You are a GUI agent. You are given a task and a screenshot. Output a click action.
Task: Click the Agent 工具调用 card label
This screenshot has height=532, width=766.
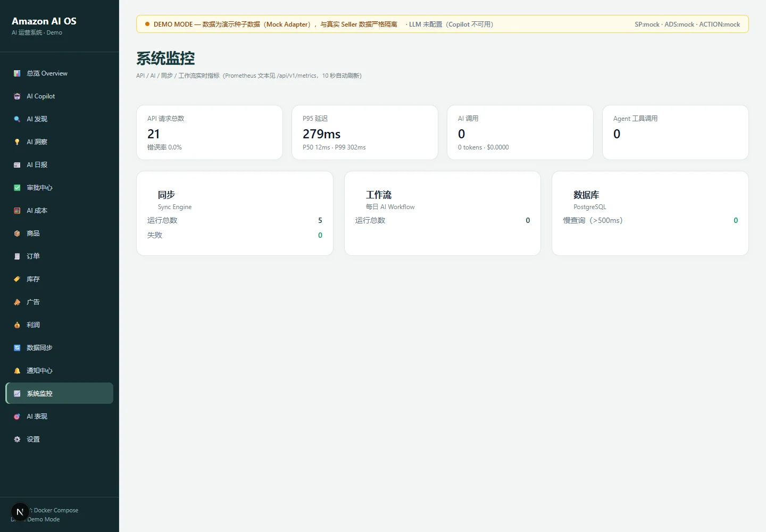tap(636, 119)
